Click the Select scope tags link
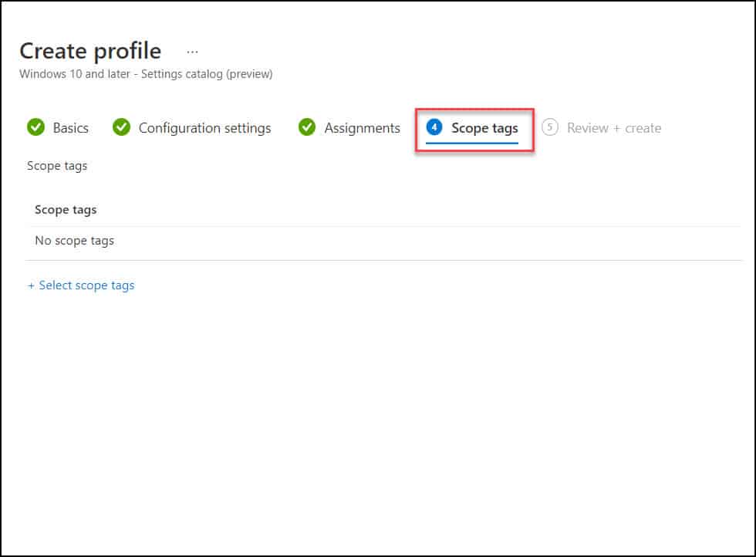The height and width of the screenshot is (557, 756). pyautogui.click(x=81, y=285)
